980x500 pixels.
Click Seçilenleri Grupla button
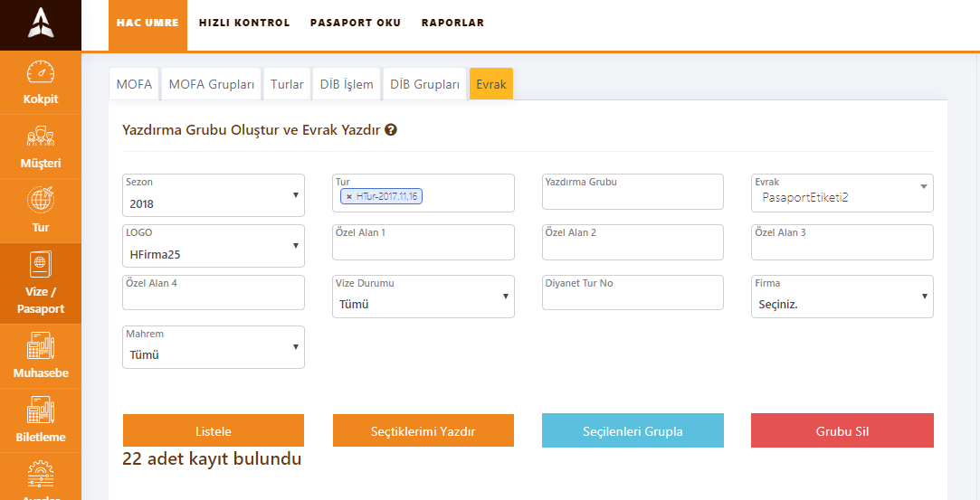(633, 430)
